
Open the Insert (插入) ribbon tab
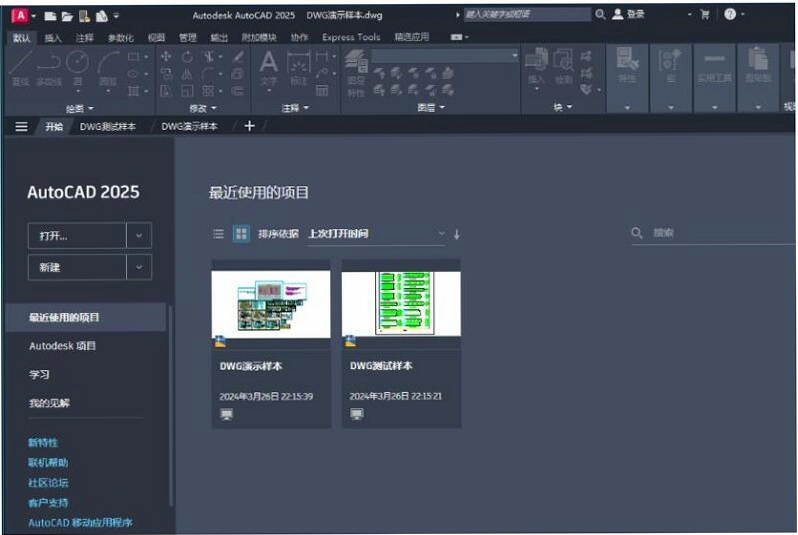point(53,38)
